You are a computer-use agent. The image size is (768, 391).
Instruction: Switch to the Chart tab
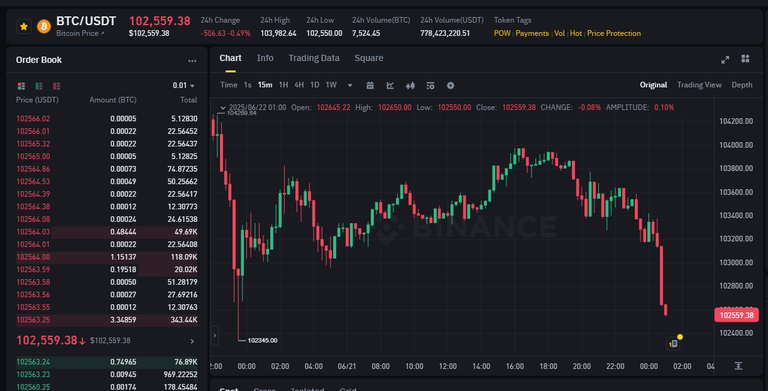(x=230, y=58)
